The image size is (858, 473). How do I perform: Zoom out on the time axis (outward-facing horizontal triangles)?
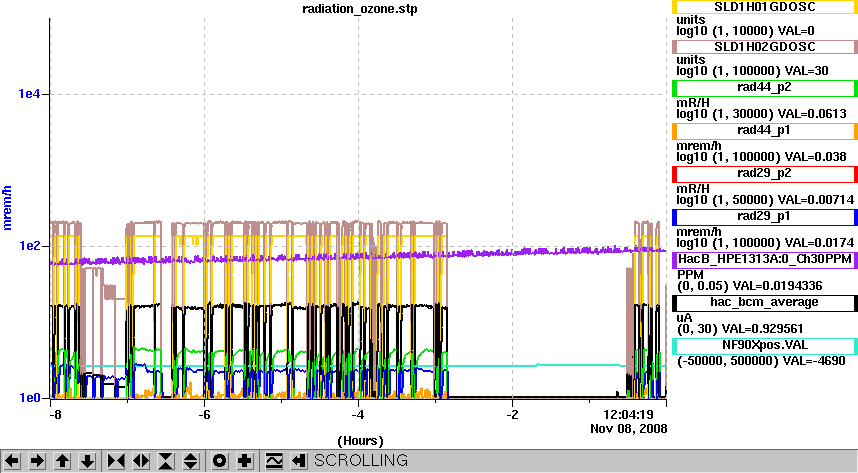141,460
